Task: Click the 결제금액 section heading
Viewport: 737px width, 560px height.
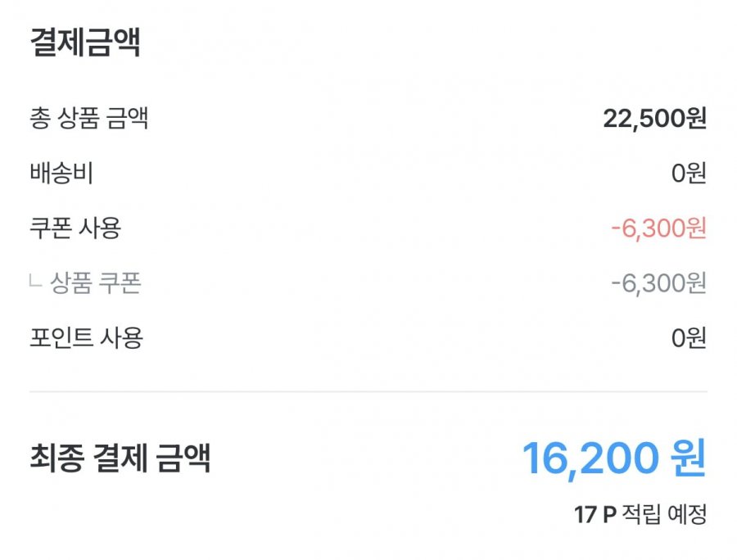Action: [x=85, y=43]
